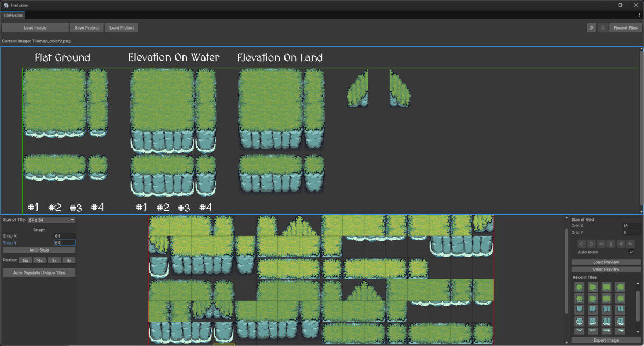The image size is (644, 346).
Task: Open the Size of Tile dropdown
Action: coord(51,219)
